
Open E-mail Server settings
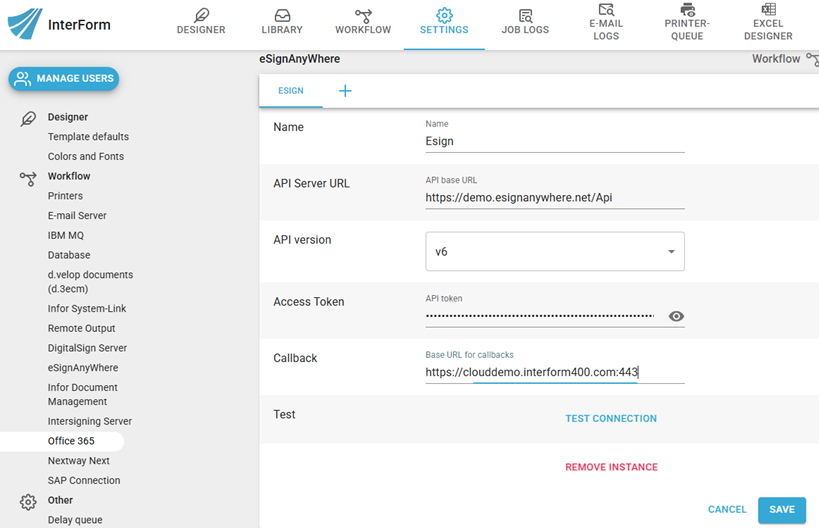point(77,216)
